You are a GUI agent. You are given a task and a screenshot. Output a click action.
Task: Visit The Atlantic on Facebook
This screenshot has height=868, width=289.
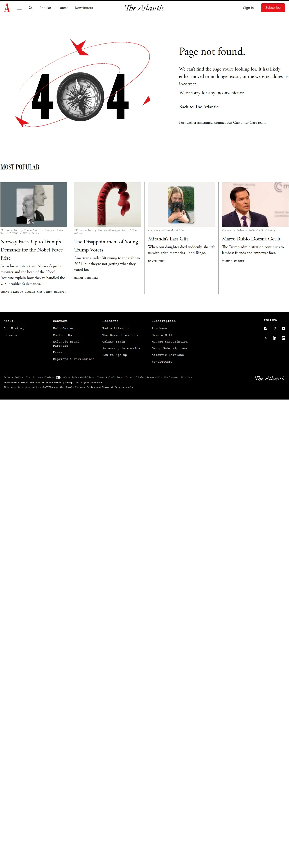[x=265, y=329]
